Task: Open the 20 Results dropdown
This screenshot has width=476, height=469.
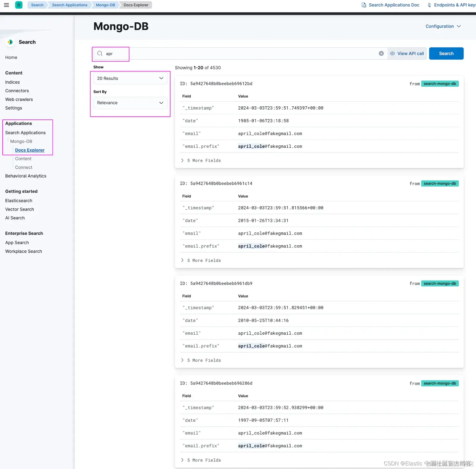Action: pos(130,78)
